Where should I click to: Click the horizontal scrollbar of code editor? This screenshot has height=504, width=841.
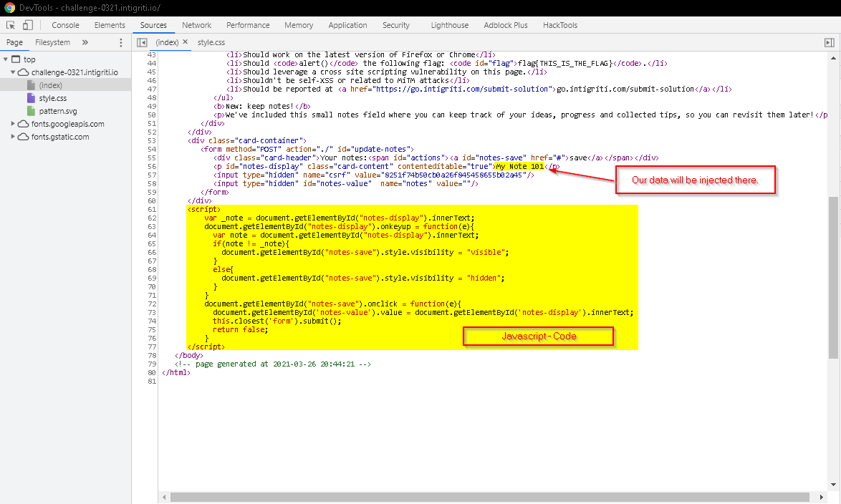(x=494, y=496)
